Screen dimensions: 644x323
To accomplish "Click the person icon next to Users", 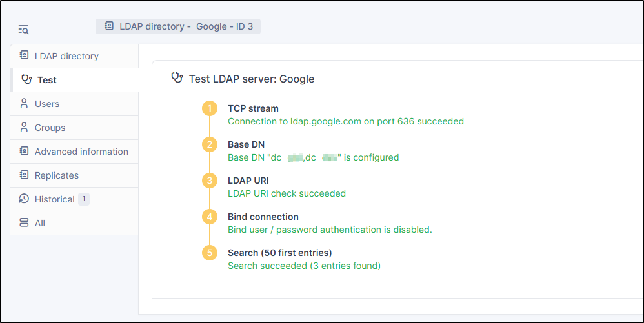I will click(25, 104).
